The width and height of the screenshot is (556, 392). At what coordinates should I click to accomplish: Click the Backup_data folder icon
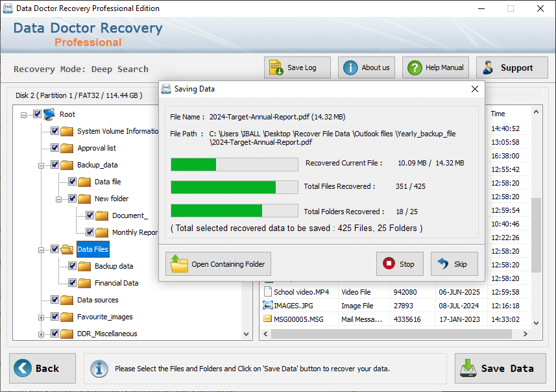67,165
